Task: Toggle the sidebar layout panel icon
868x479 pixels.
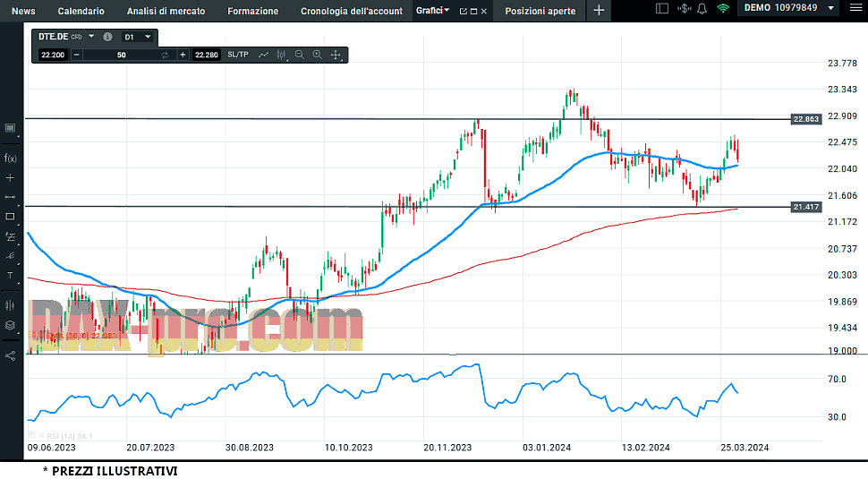Action: [662, 8]
